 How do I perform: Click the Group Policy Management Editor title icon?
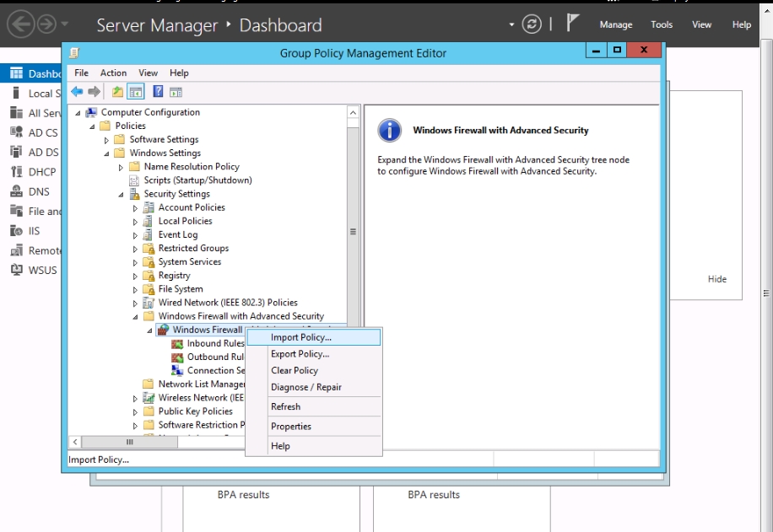coord(74,53)
